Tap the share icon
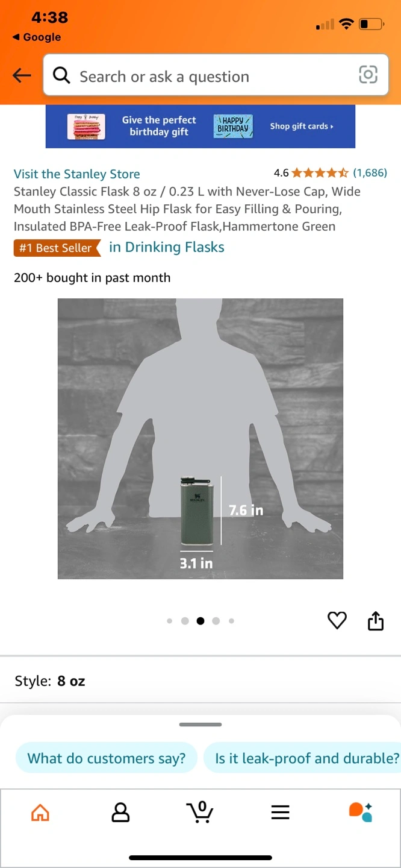The image size is (401, 868). (x=375, y=620)
